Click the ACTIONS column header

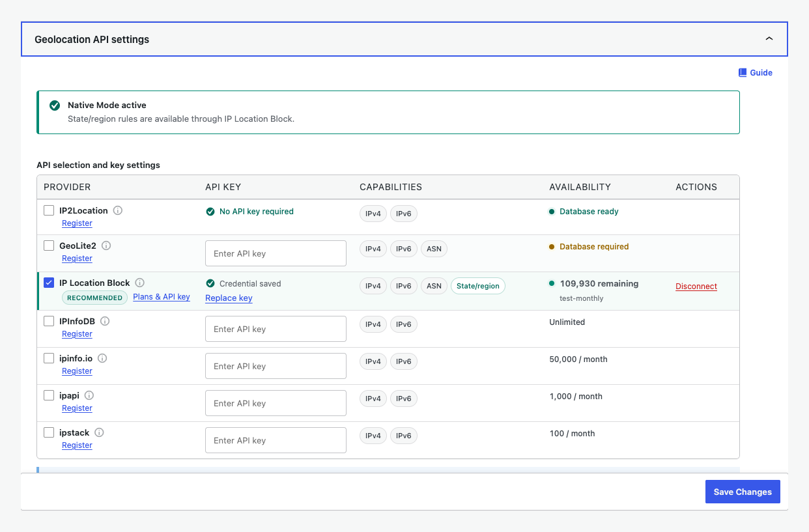[696, 187]
